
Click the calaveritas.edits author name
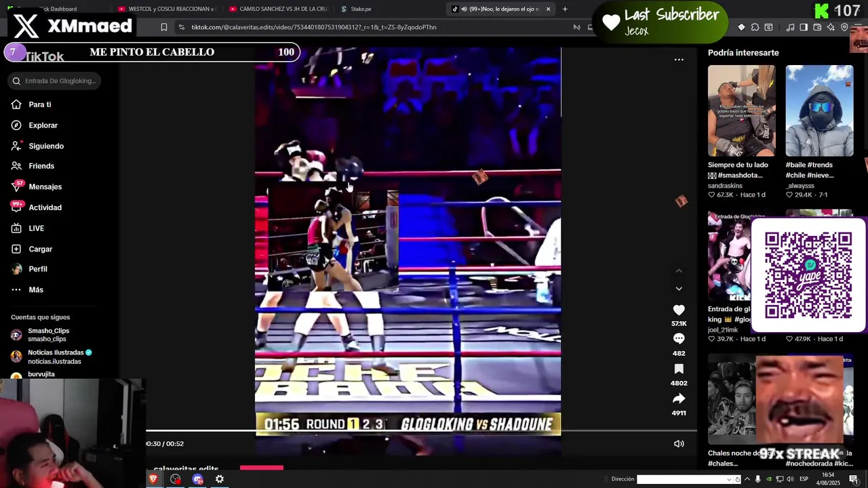point(186,469)
